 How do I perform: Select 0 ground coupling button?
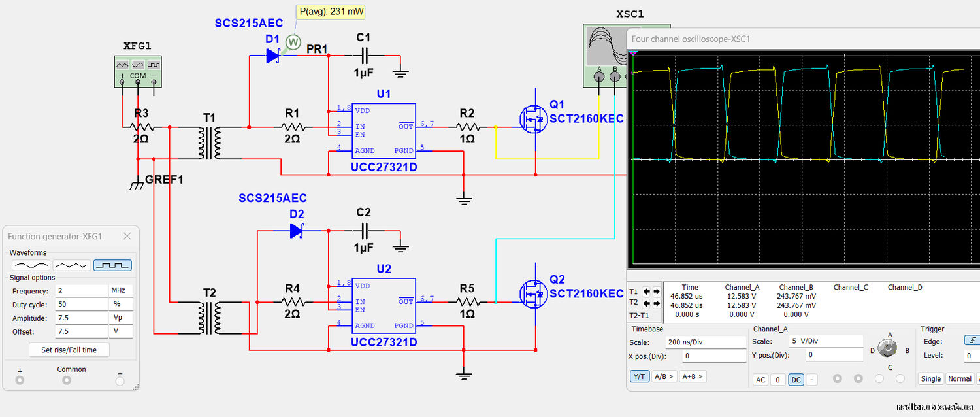(x=777, y=380)
